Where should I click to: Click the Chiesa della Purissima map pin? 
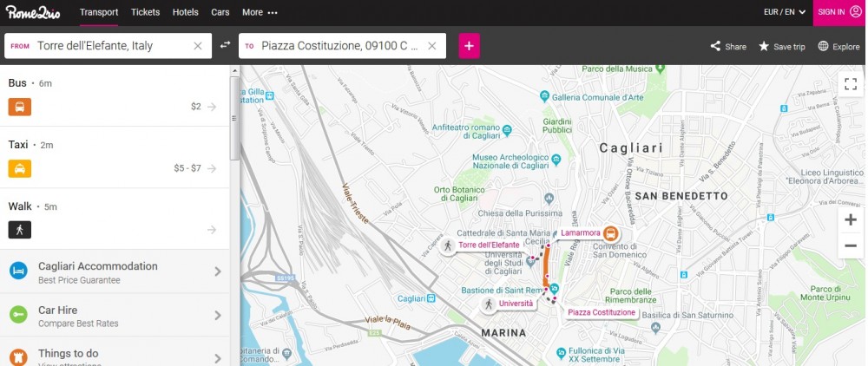(x=549, y=198)
